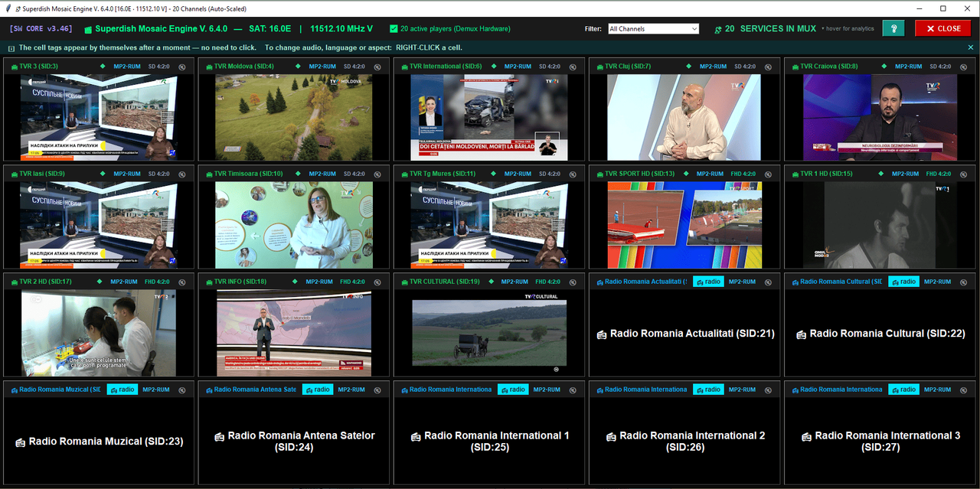Click the mute icon in TVR CULTURAL header
The width and height of the screenshot is (980, 489).
[573, 282]
